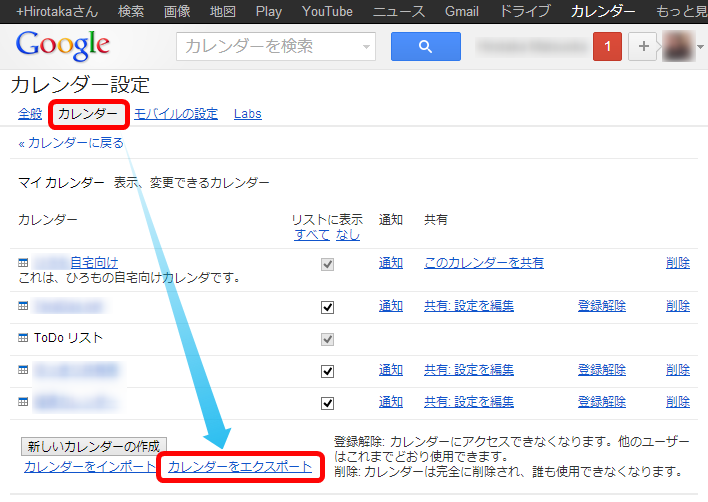Open Play in the top bar
This screenshot has width=708, height=502.
click(269, 11)
